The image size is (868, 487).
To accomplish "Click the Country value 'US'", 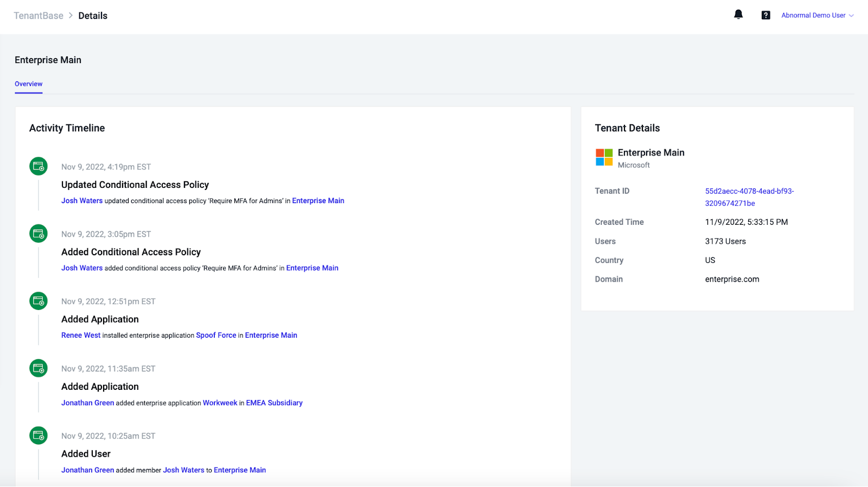I will click(x=710, y=261).
